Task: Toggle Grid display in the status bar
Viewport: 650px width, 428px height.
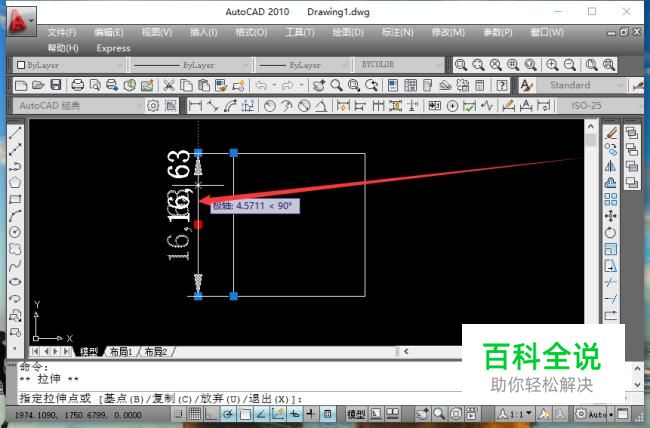Action: click(195, 413)
